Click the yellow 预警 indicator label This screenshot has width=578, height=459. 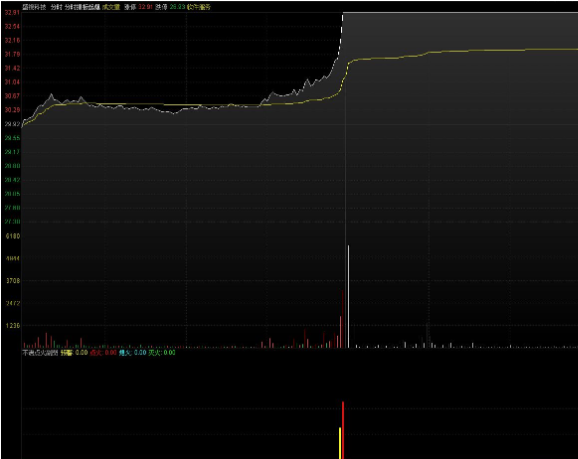tap(67, 353)
